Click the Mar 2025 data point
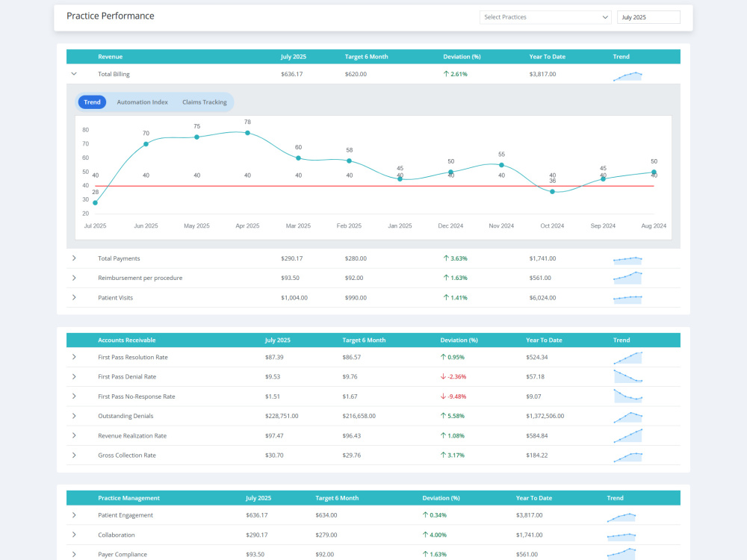Screen dimensions: 747x560 (x=298, y=158)
